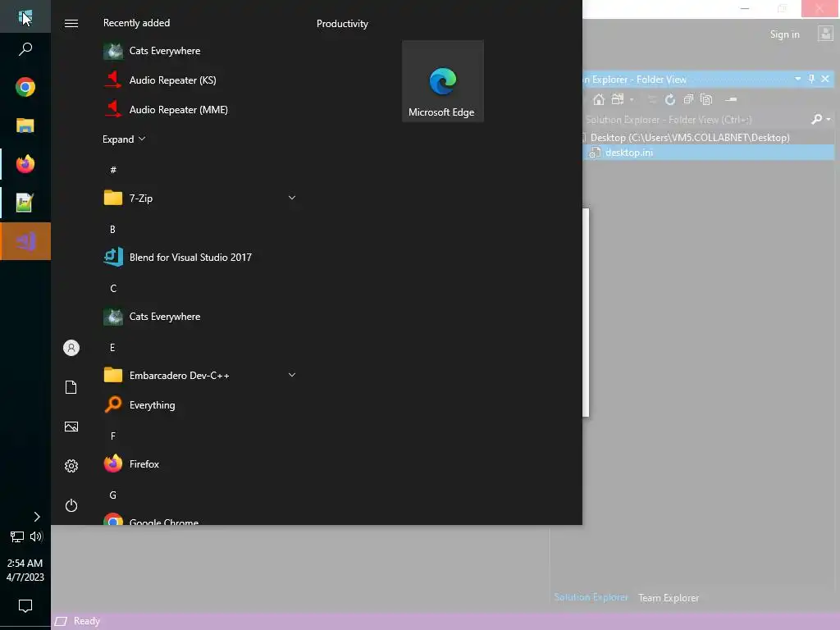Click Collapse All in Solution Explorer
Screen dimensions: 840x630
point(688,99)
